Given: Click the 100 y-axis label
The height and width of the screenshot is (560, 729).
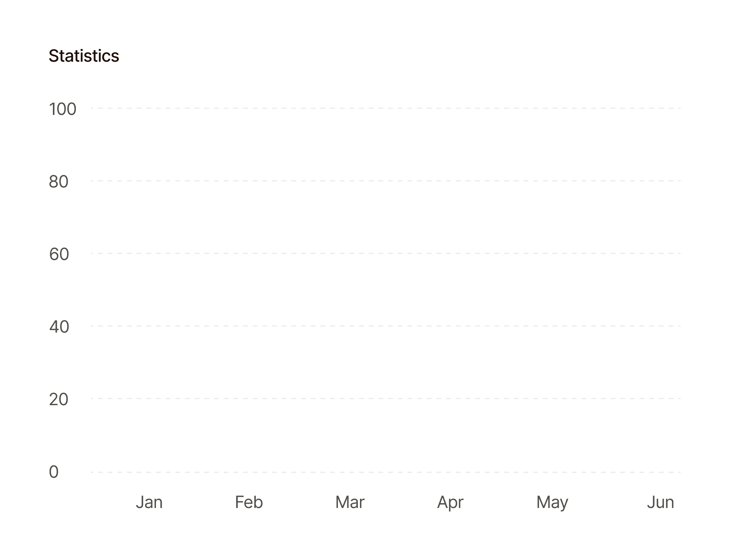Looking at the screenshot, I should tap(63, 109).
